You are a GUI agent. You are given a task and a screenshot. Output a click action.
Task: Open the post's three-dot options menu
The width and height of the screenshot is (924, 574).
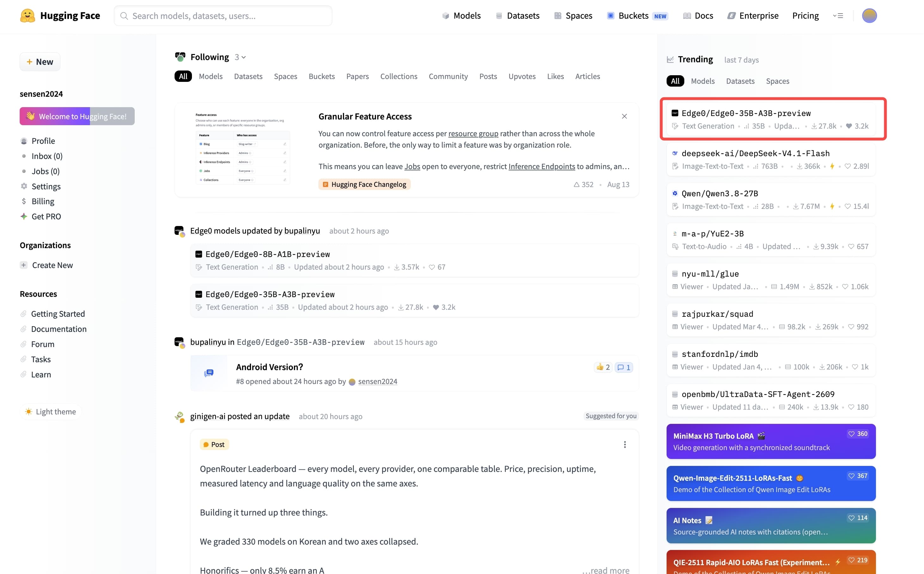(624, 444)
